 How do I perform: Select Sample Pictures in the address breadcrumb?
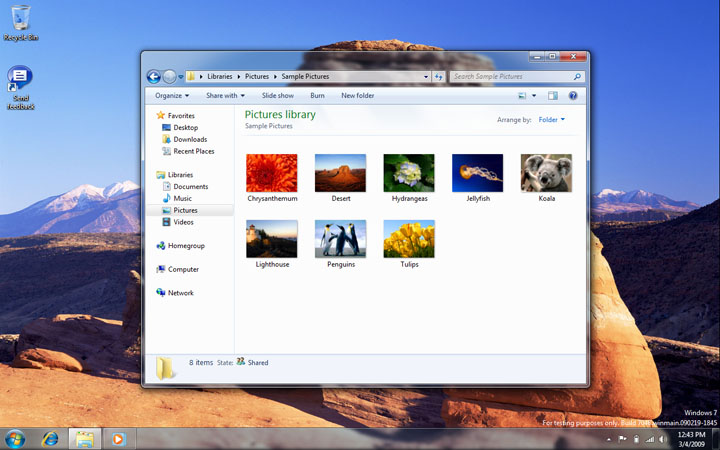coord(305,77)
